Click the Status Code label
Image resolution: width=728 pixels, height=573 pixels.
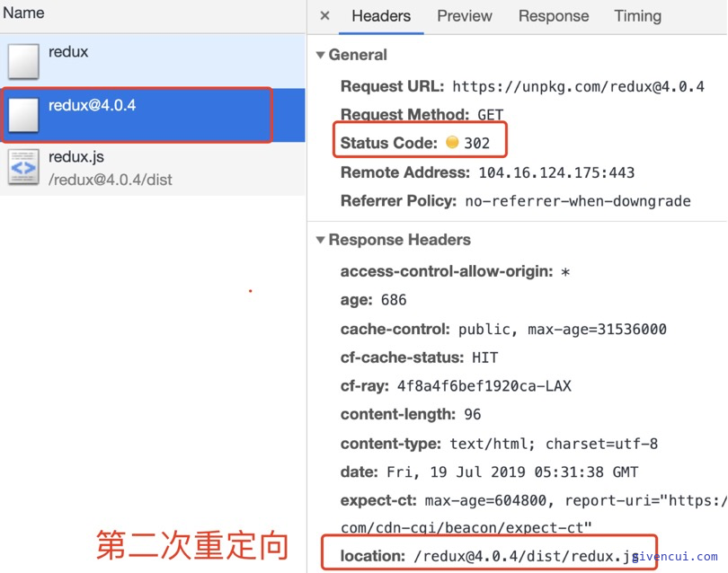tap(389, 143)
